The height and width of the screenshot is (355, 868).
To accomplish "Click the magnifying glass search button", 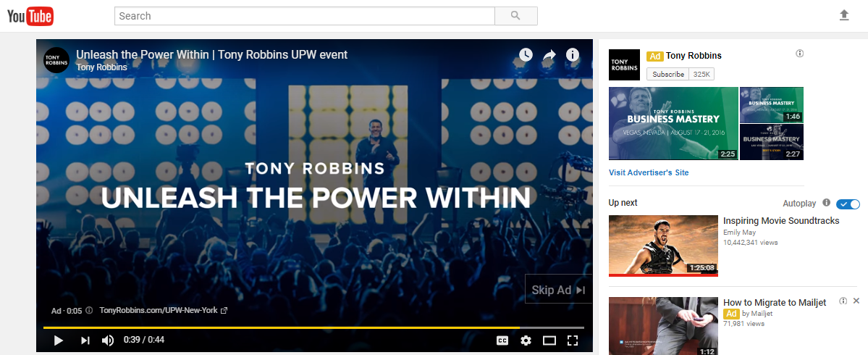I will pos(516,16).
